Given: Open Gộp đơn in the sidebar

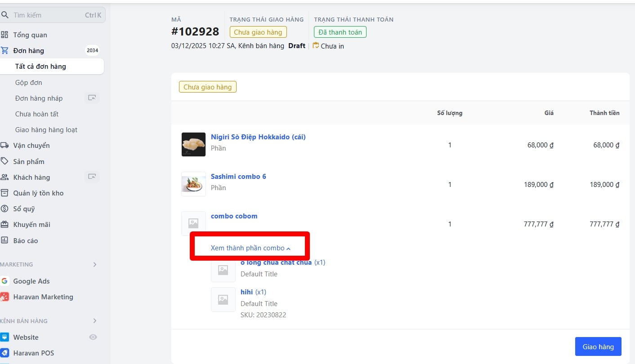Looking at the screenshot, I should [x=29, y=83].
